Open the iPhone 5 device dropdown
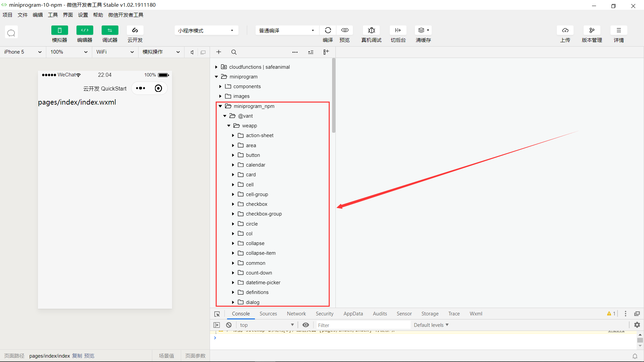Screen dimensions: 644x362 pyautogui.click(x=23, y=52)
